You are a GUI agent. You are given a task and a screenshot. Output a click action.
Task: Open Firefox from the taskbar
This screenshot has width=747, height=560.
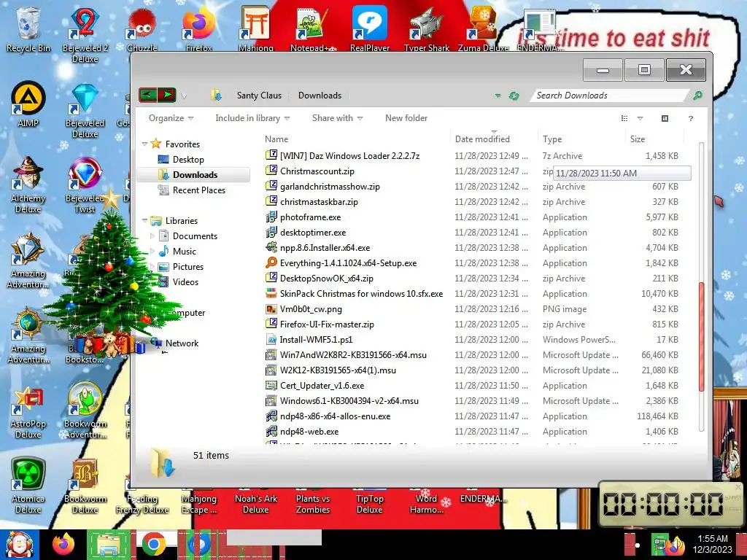click(x=63, y=544)
